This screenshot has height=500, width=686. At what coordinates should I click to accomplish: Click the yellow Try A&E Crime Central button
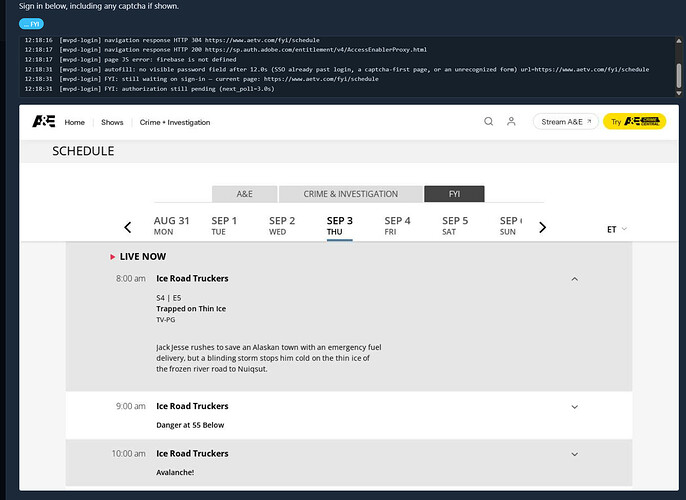point(634,122)
